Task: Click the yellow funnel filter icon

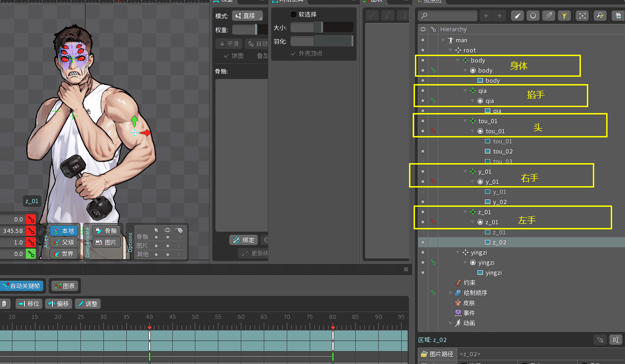Action: point(564,16)
